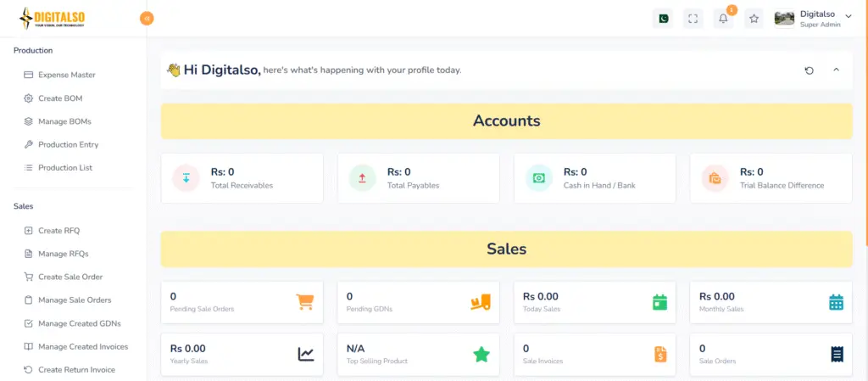Click the Pending GDNs delivery truck icon
Viewport: 868px width, 381px height.
point(481,302)
